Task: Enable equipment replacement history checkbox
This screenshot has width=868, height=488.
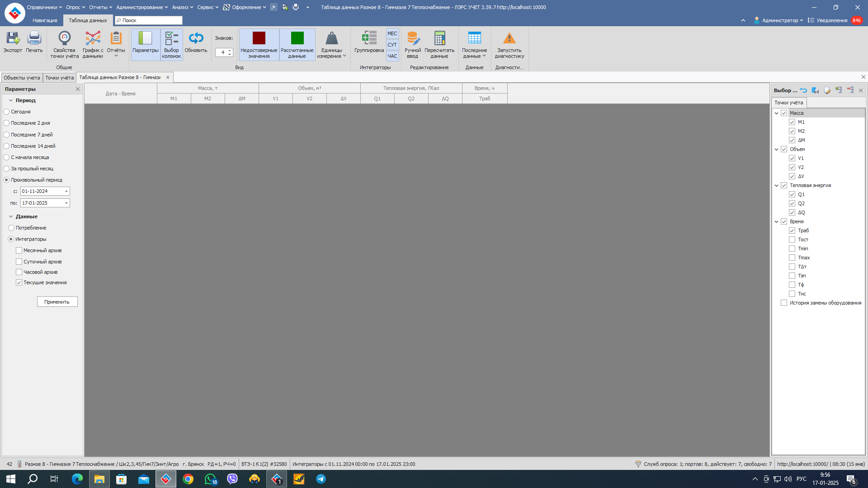Action: [x=784, y=303]
